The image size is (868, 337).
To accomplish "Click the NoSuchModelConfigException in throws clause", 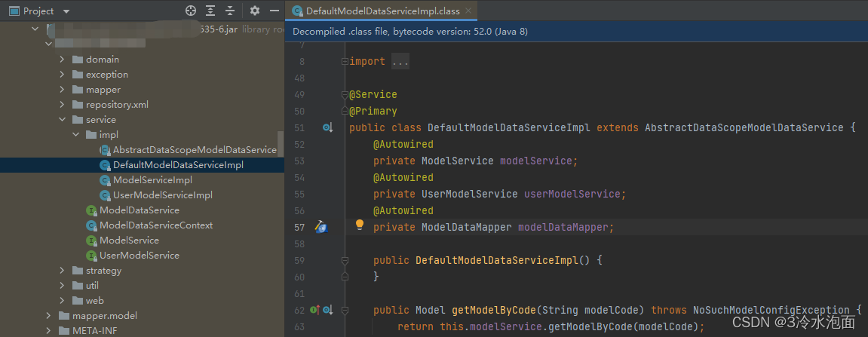I will pos(771,310).
